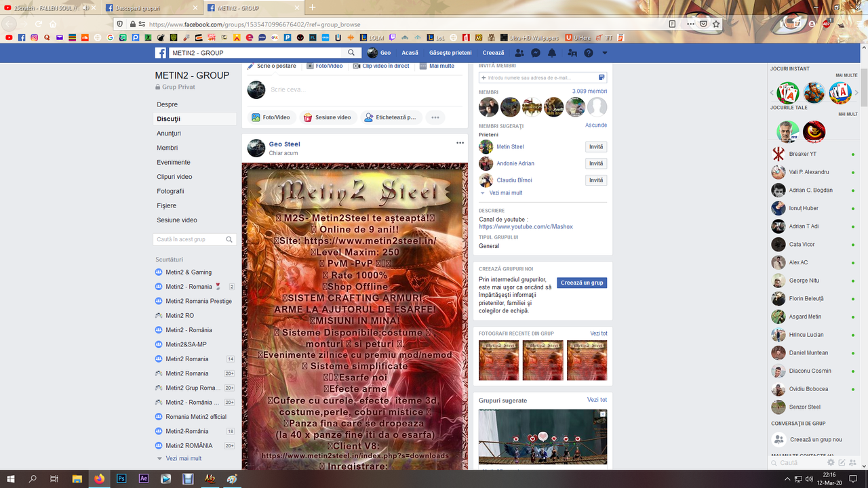Viewport: 868px width, 488px height.
Task: Click Foto/Video button under the composer
Action: (x=271, y=117)
